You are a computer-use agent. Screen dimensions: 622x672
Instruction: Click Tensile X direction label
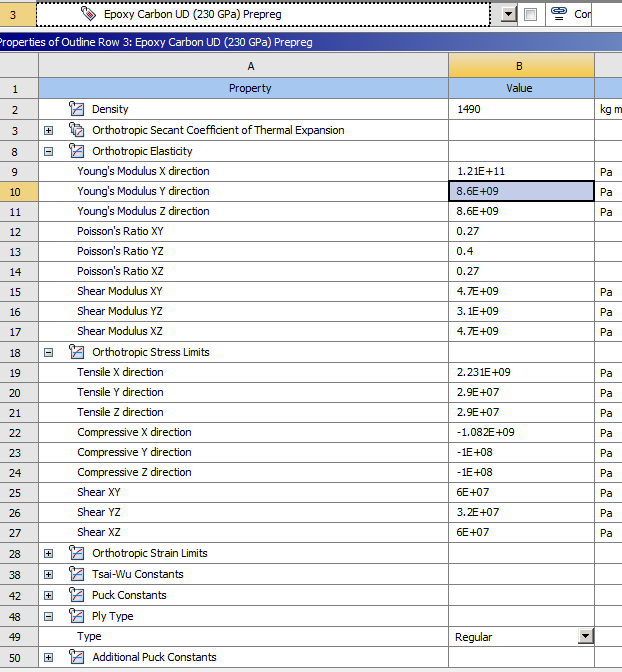(x=120, y=372)
